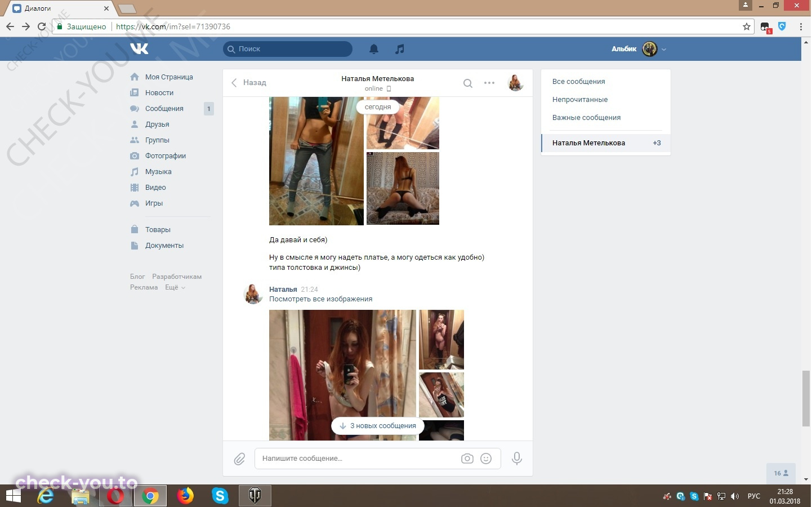Click the blue shield extension icon
Viewport: 812px width, 507px height.
click(782, 26)
